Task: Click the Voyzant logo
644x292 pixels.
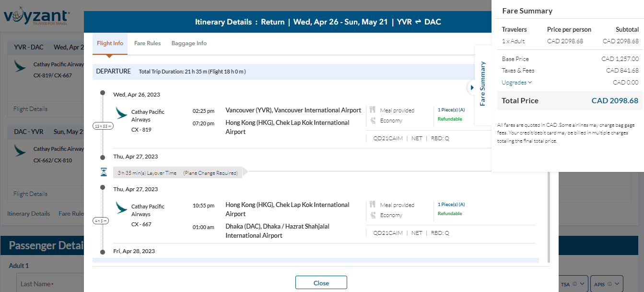Action: (36, 18)
